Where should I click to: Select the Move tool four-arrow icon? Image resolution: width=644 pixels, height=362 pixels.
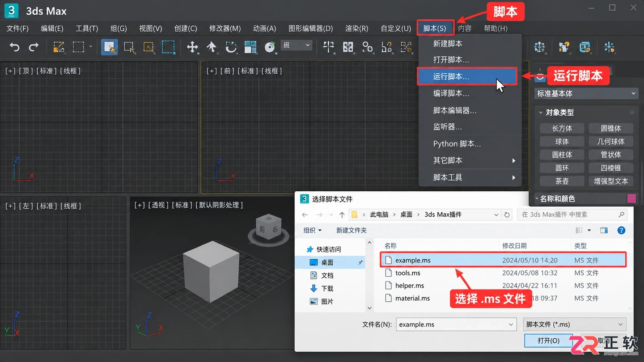pos(192,47)
